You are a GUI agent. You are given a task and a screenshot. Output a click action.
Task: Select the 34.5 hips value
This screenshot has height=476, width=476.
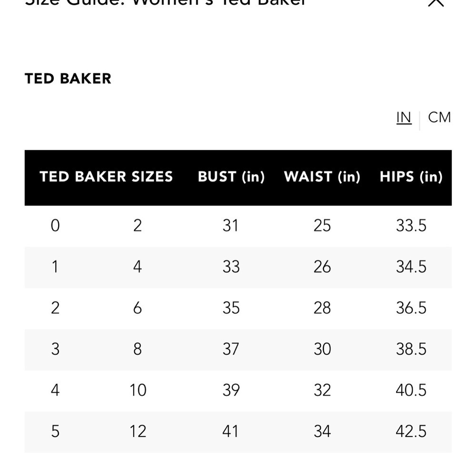(411, 267)
